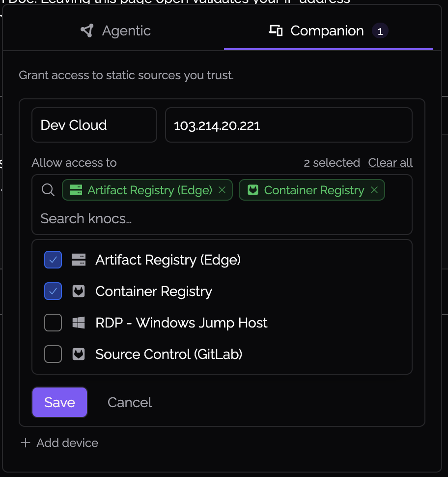The width and height of the screenshot is (448, 477).
Task: Click the Companion count badge showing 1
Action: 380,31
